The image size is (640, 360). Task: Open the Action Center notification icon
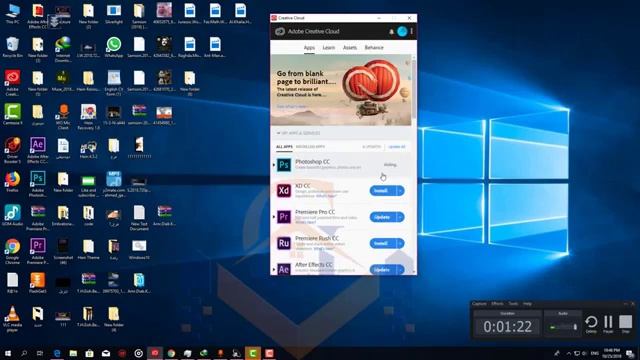(x=631, y=353)
